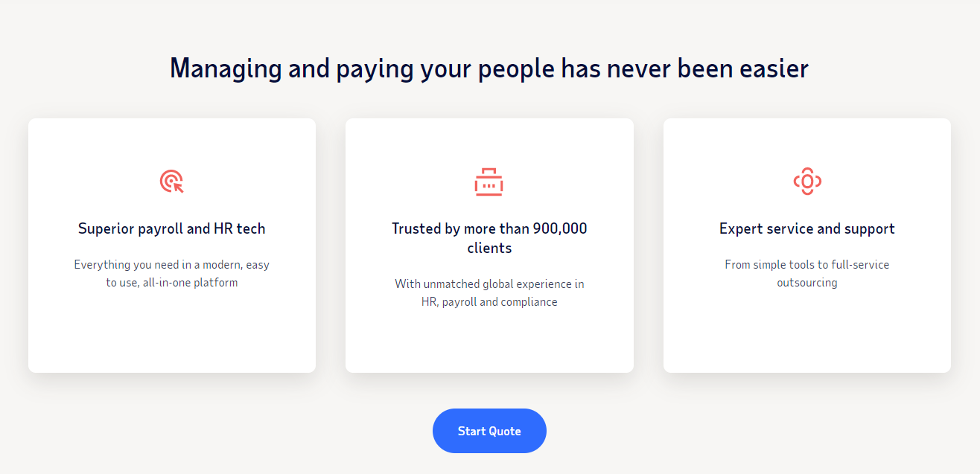Click the "Trusted by more than 900,000" heading line
The image size is (980, 474).
489,228
